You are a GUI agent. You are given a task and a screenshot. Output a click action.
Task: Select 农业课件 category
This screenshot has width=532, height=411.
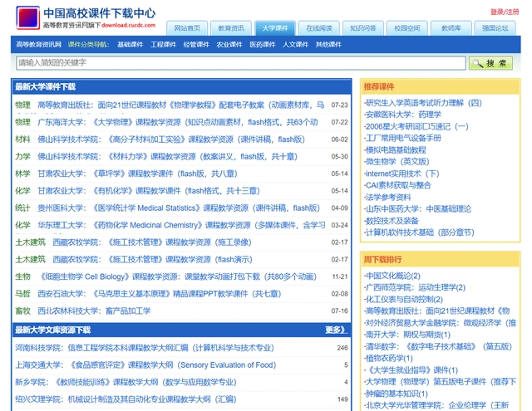tap(229, 44)
